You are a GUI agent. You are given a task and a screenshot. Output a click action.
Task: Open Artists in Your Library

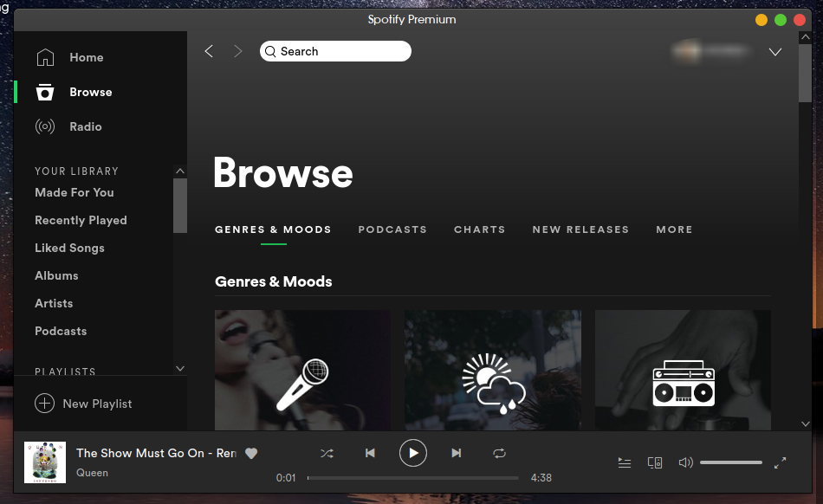pos(54,304)
